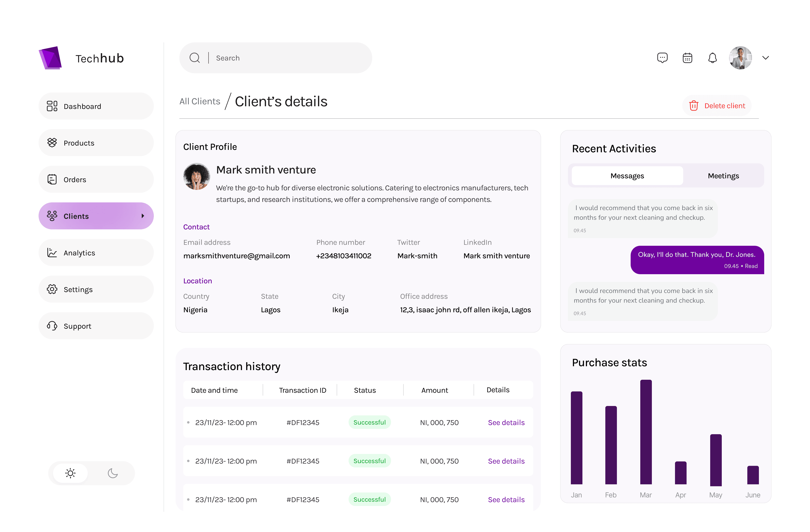The width and height of the screenshot is (810, 532).
Task: Expand the Clients submenu arrow
Action: pyautogui.click(x=143, y=216)
